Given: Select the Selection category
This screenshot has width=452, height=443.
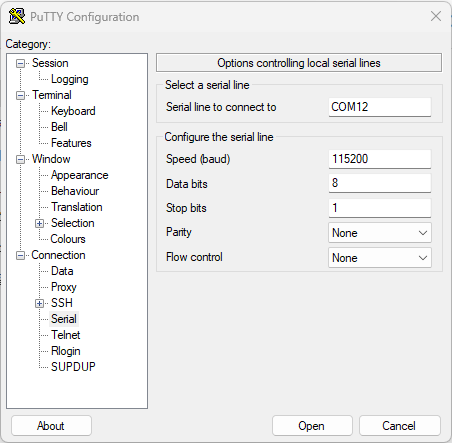Looking at the screenshot, I should [73, 223].
